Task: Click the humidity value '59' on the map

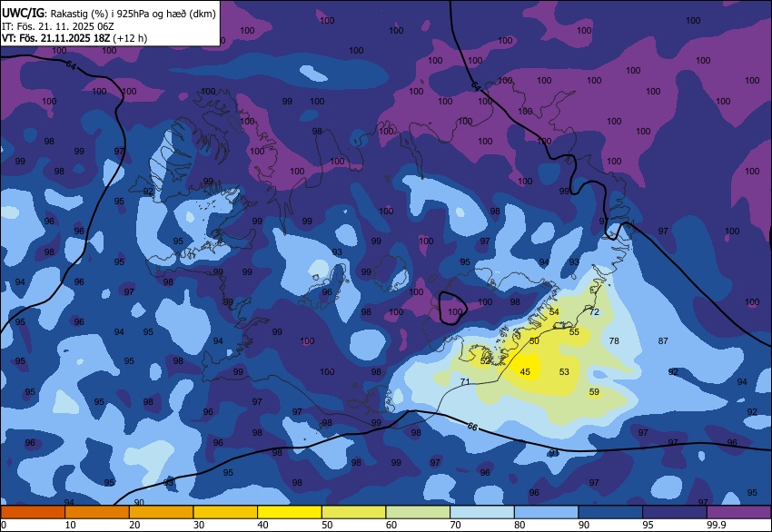Action: click(594, 392)
